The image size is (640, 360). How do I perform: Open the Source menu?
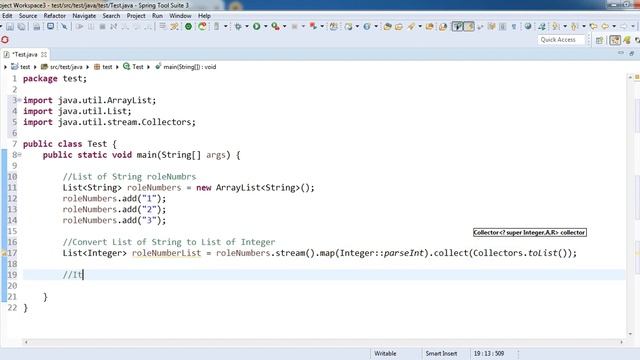coord(28,16)
